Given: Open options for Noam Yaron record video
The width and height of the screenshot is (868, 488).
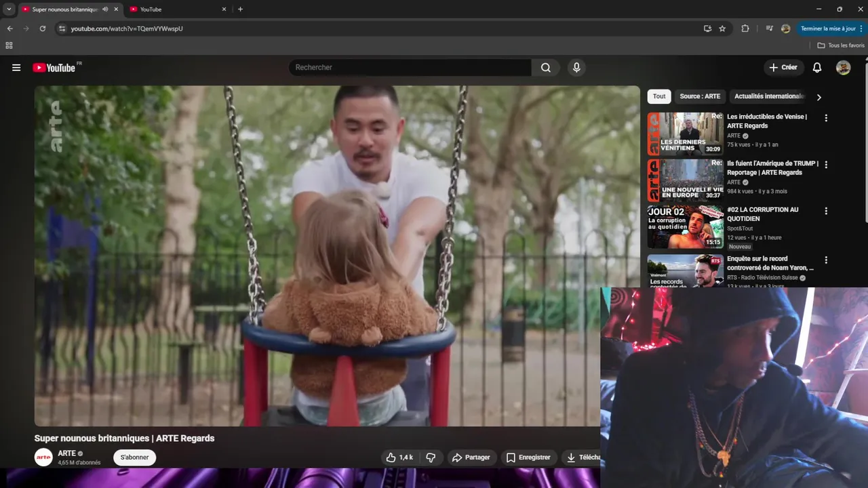Looking at the screenshot, I should 825,260.
